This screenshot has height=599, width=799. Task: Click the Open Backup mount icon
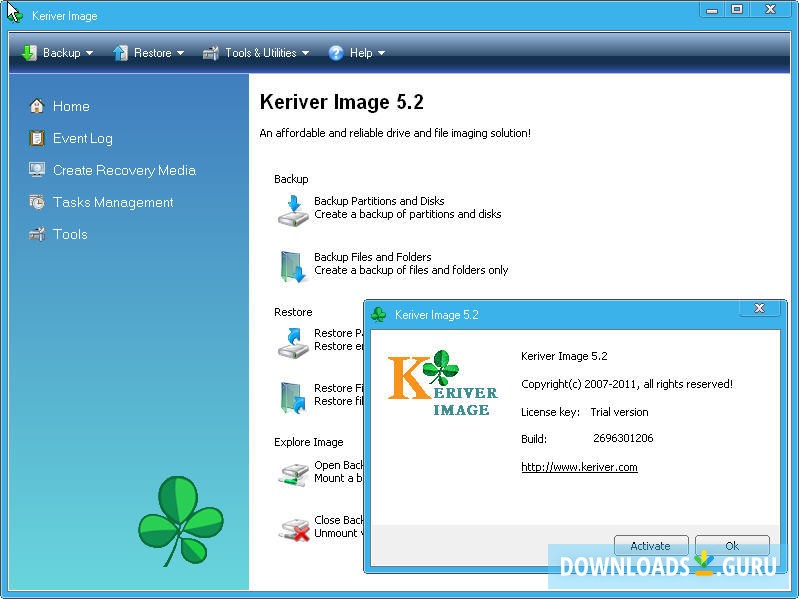tap(294, 474)
